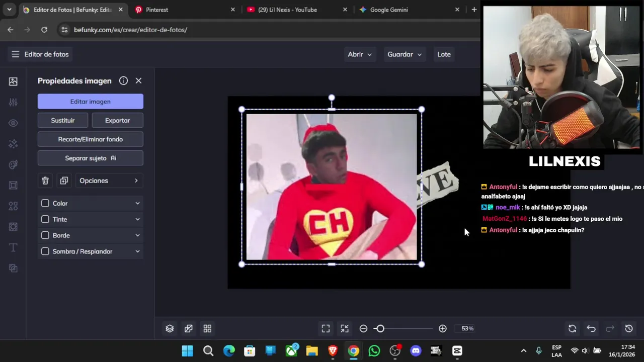
Task: Open the Frames tool in sidebar
Action: (13, 186)
